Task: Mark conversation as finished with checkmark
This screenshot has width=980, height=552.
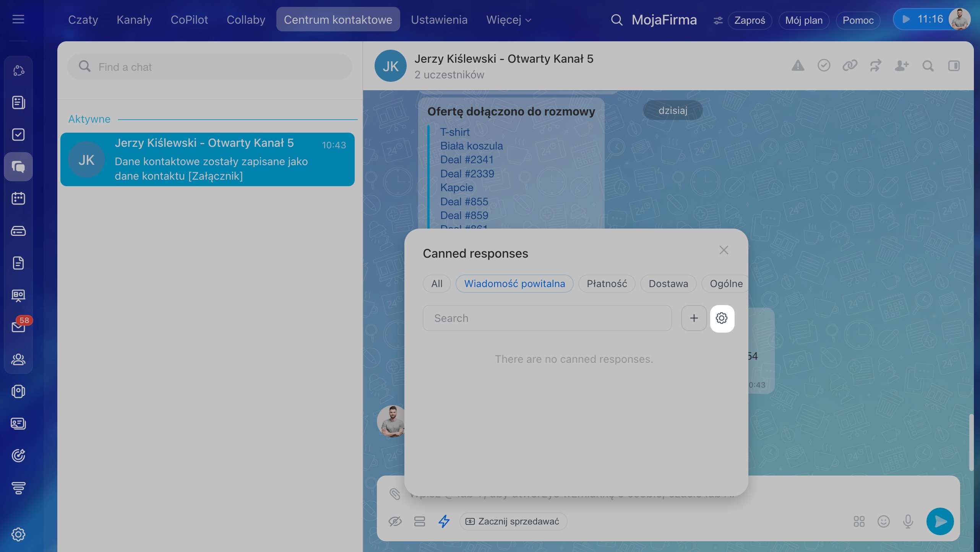Action: point(824,66)
